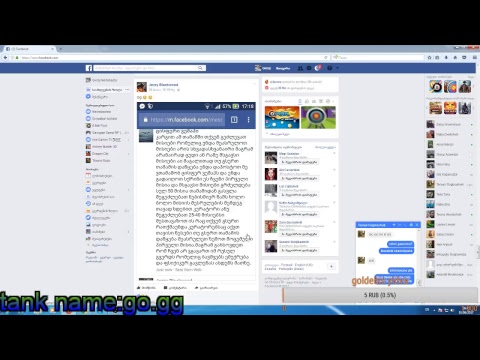Click the red-haired woman suggestion avatar
Viewport: 480px width, 360px height.
click(271, 174)
